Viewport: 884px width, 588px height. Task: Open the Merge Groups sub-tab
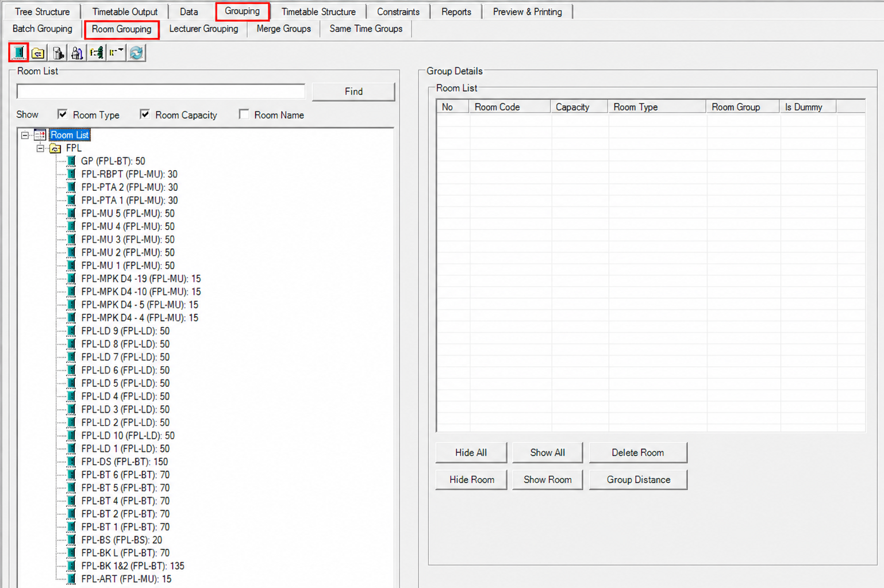[284, 29]
